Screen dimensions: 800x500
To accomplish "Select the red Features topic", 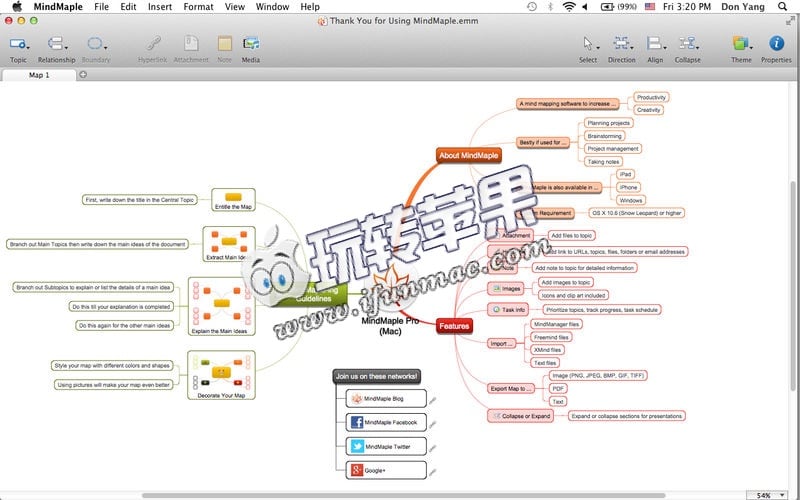I will point(454,326).
